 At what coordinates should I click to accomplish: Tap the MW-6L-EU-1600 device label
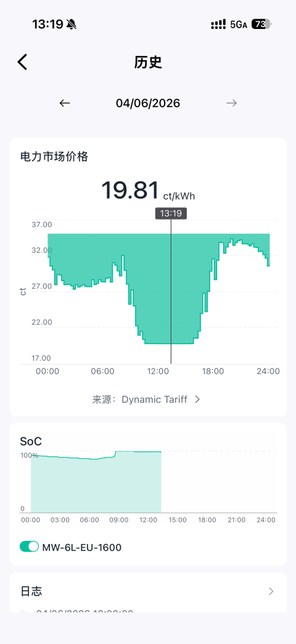point(81,548)
